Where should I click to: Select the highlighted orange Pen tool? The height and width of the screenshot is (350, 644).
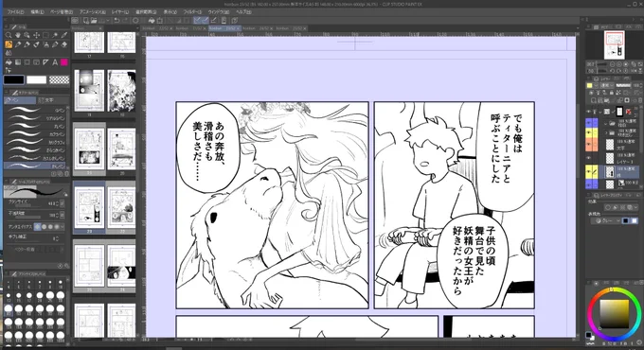pos(9,44)
